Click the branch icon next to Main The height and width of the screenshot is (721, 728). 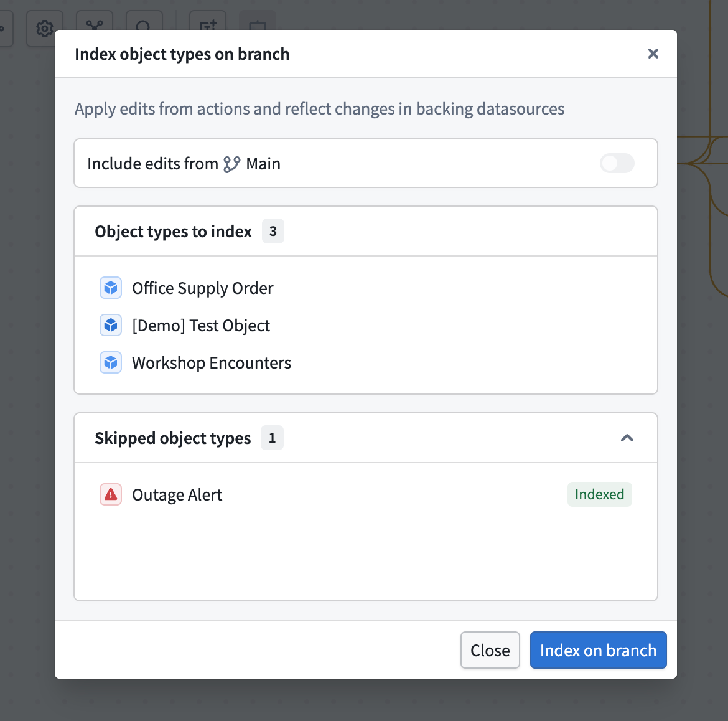point(231,164)
